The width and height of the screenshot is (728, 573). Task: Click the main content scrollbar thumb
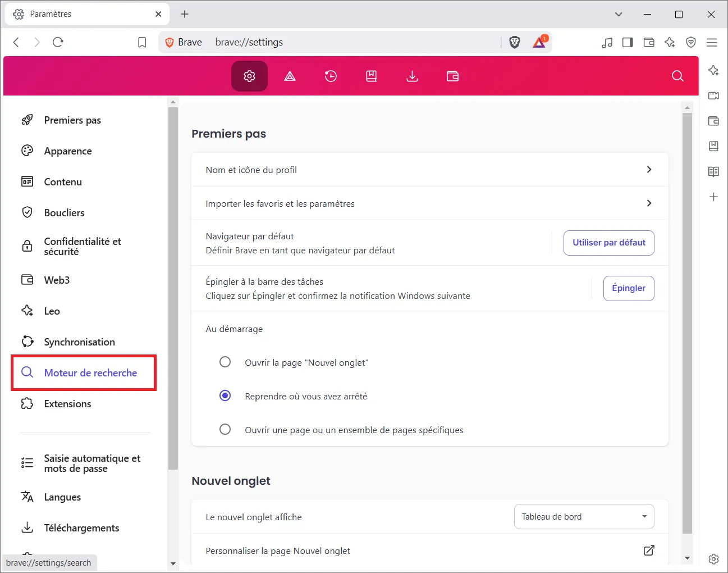tap(687, 323)
